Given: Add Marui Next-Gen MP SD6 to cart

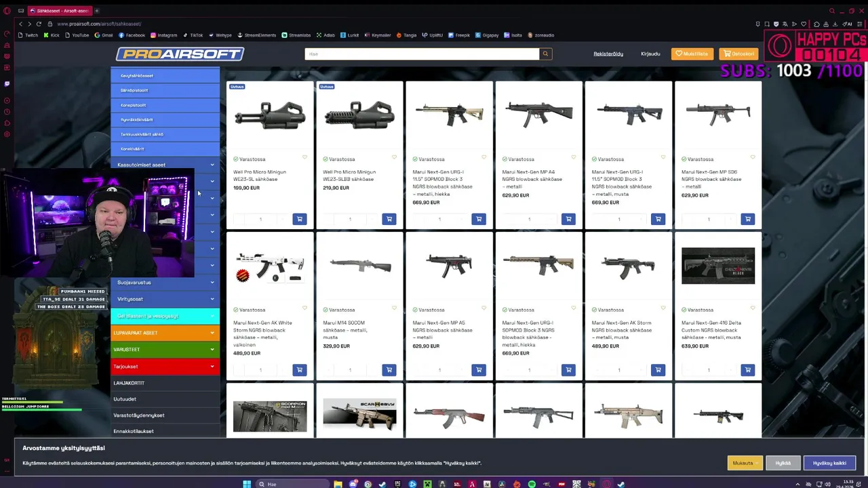Looking at the screenshot, I should click(x=747, y=219).
